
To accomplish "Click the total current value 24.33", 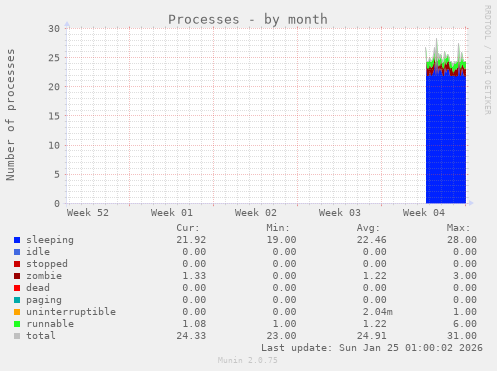I will (191, 336).
